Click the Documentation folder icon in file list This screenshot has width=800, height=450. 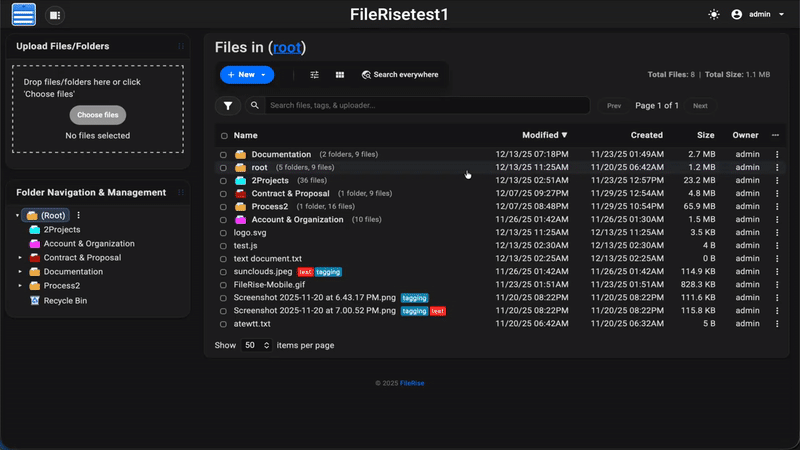pos(240,154)
